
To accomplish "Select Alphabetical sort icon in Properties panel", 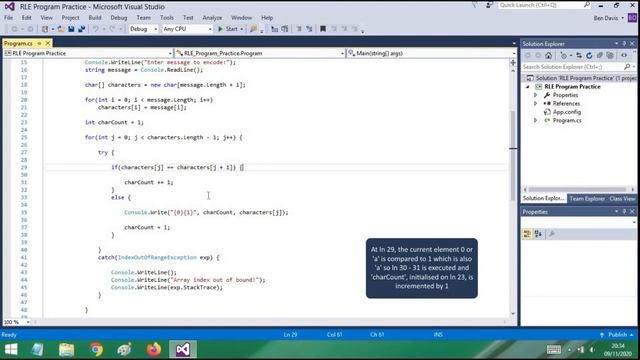I will tap(538, 234).
